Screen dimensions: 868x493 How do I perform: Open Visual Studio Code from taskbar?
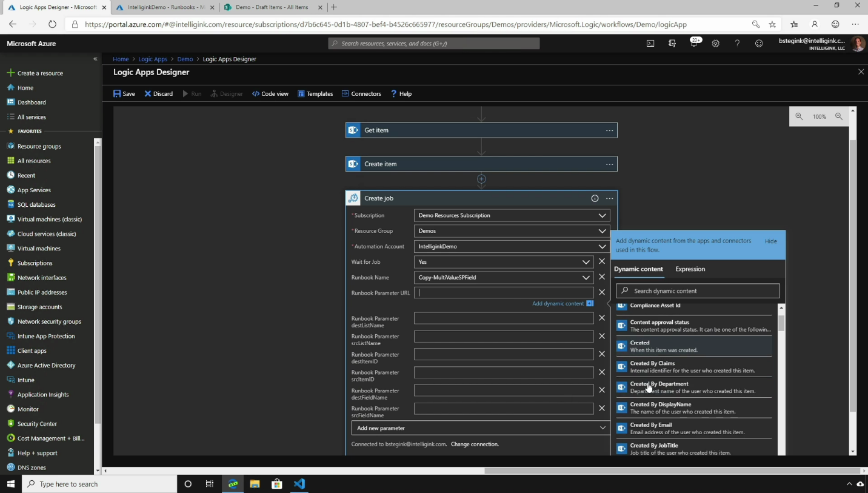coord(299,484)
